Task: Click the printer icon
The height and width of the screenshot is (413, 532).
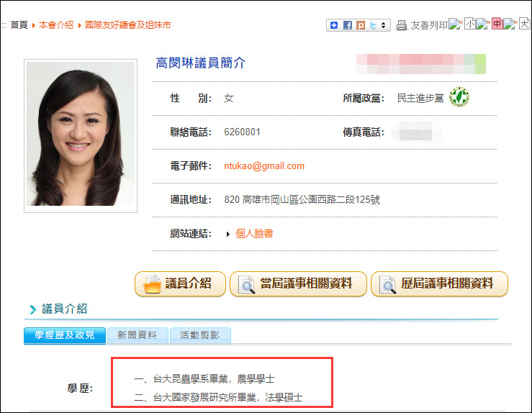Action: [402, 25]
